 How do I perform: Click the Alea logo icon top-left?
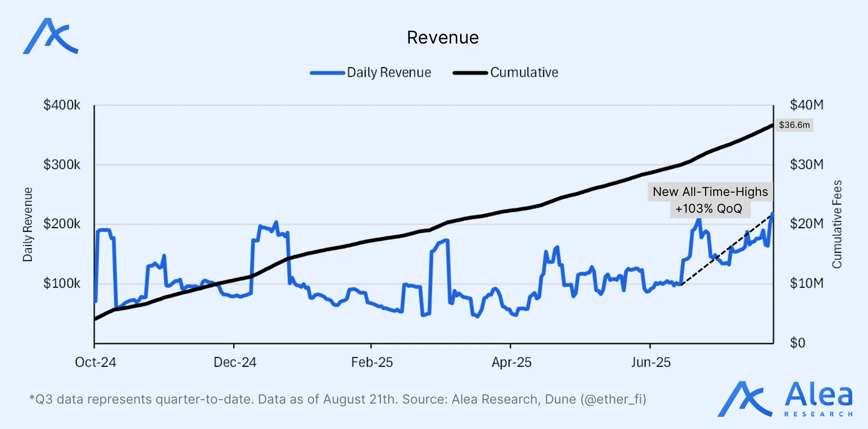[x=50, y=36]
